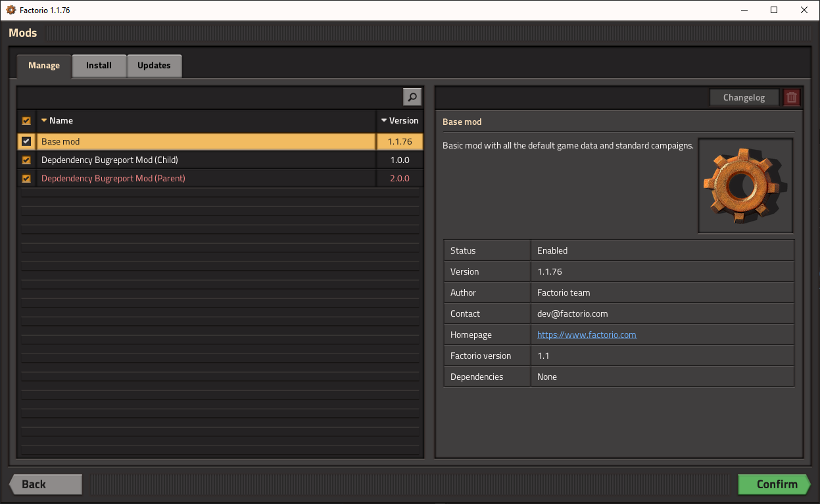The width and height of the screenshot is (820, 504).
Task: Toggle the enable-all mods header checkbox
Action: click(26, 121)
